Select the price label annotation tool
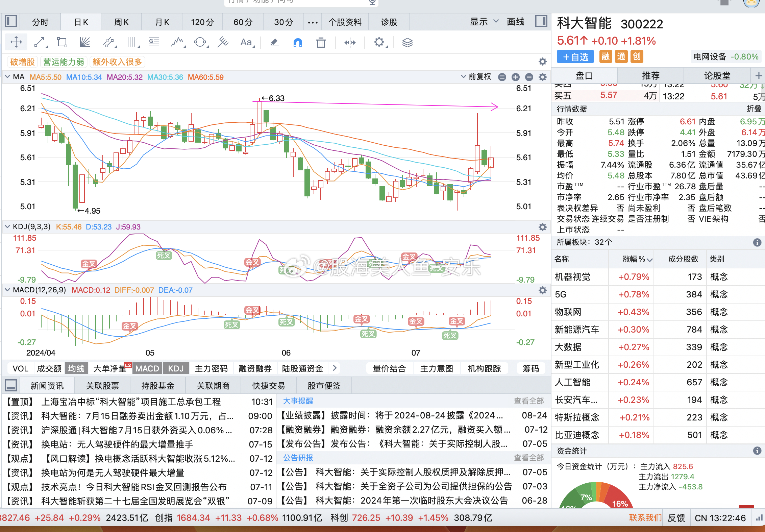This screenshot has height=532, width=765. (154, 42)
